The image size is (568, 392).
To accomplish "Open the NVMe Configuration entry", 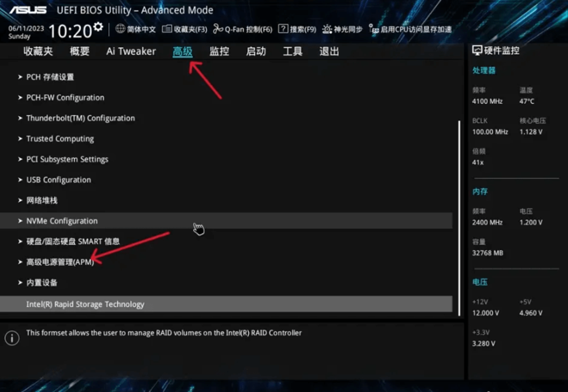I will tap(62, 221).
